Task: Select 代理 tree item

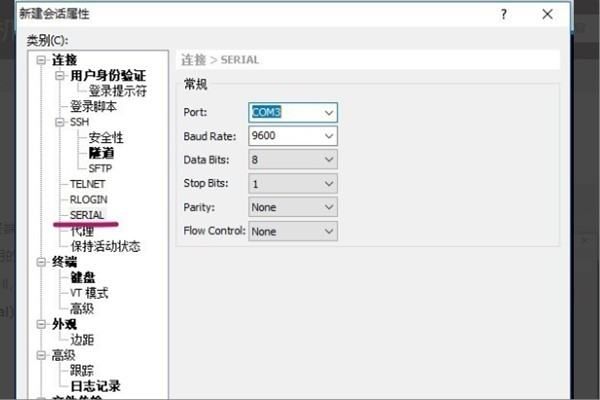Action: (82, 231)
